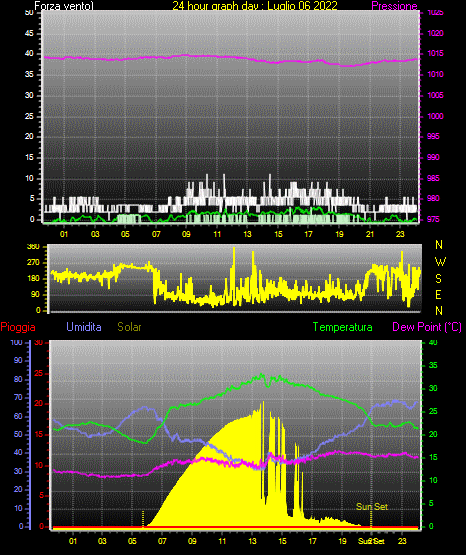
Task: Select the 24 hour graph day title
Action: [255, 6]
